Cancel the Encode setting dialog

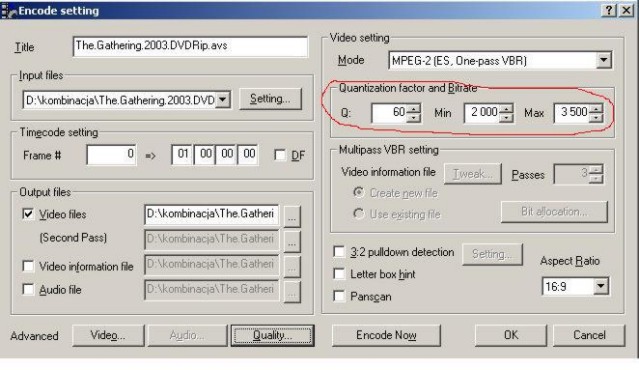589,335
